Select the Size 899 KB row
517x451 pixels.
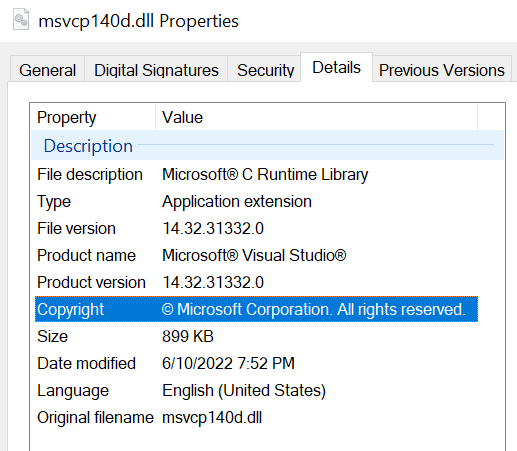point(256,336)
